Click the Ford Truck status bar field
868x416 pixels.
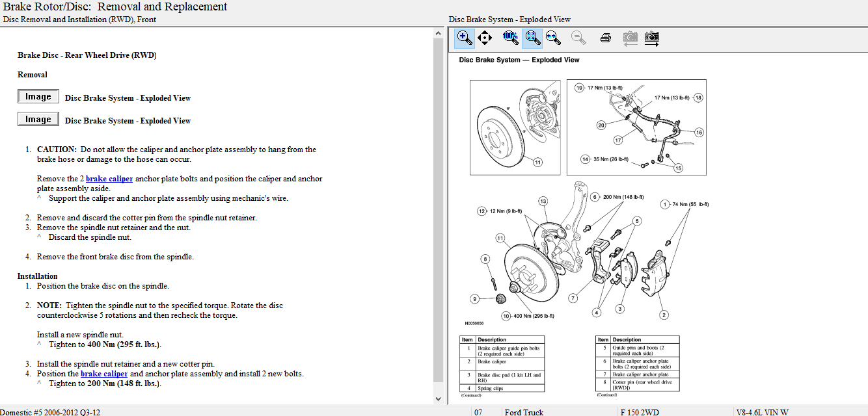(x=525, y=411)
